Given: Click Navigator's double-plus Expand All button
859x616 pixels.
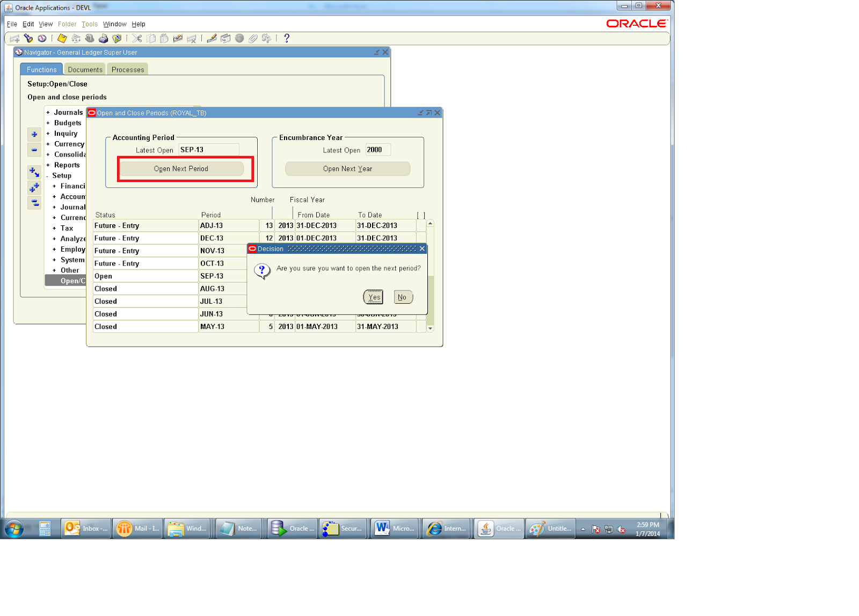Looking at the screenshot, I should (34, 188).
